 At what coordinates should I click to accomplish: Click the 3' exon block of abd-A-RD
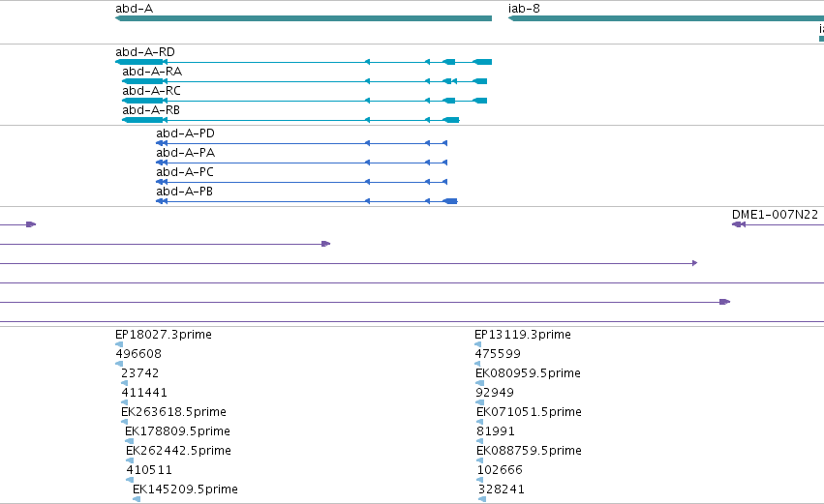tap(139, 62)
